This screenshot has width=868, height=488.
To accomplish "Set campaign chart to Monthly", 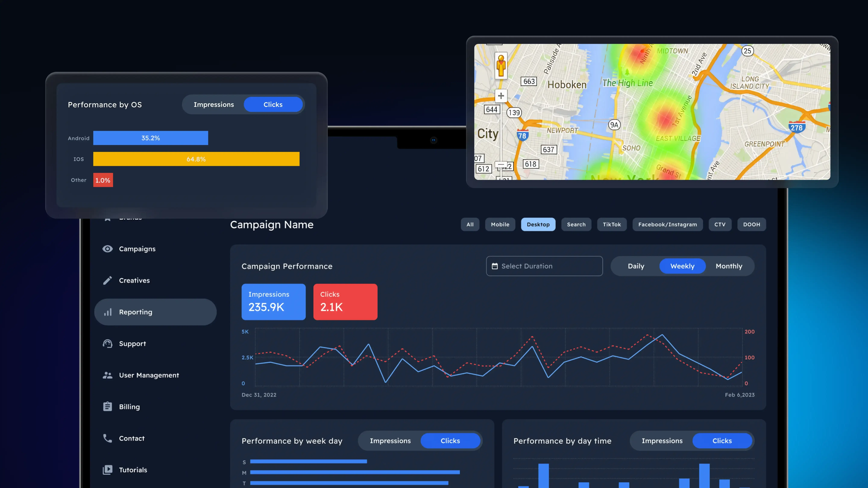I will click(729, 266).
